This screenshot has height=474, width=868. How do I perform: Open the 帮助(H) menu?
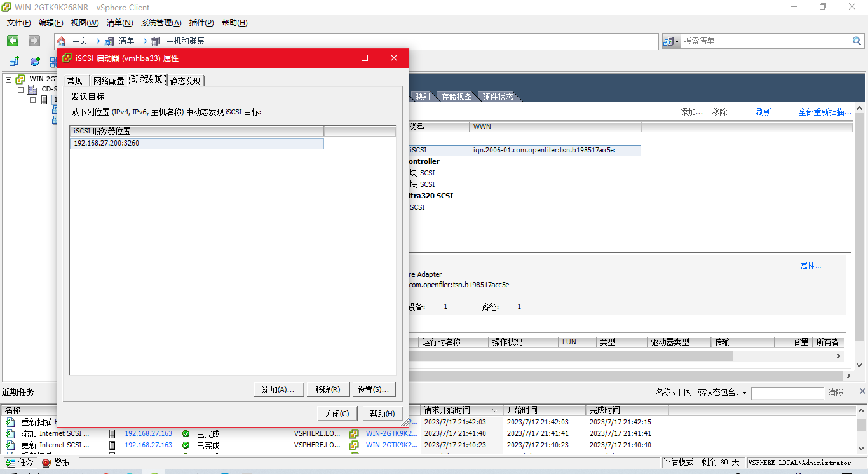tap(234, 23)
